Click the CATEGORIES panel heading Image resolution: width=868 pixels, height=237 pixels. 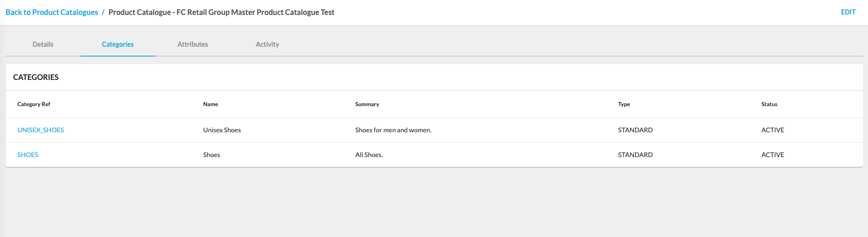[36, 77]
